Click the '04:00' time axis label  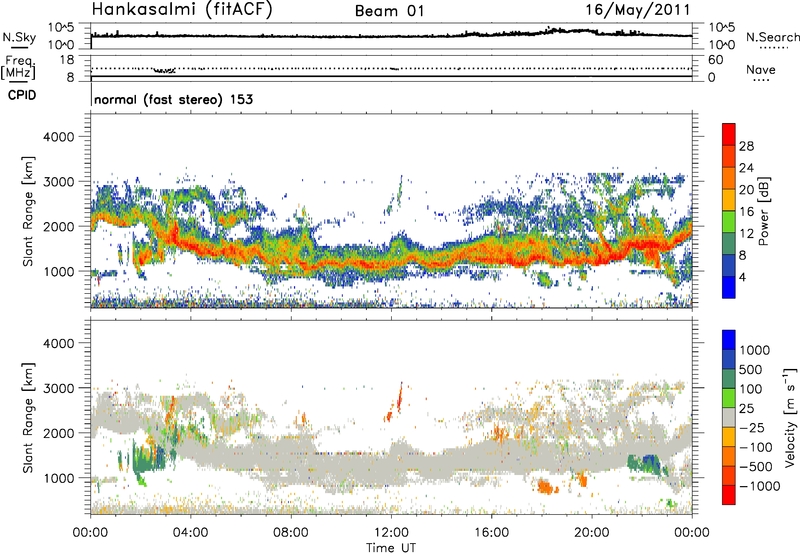coord(190,533)
